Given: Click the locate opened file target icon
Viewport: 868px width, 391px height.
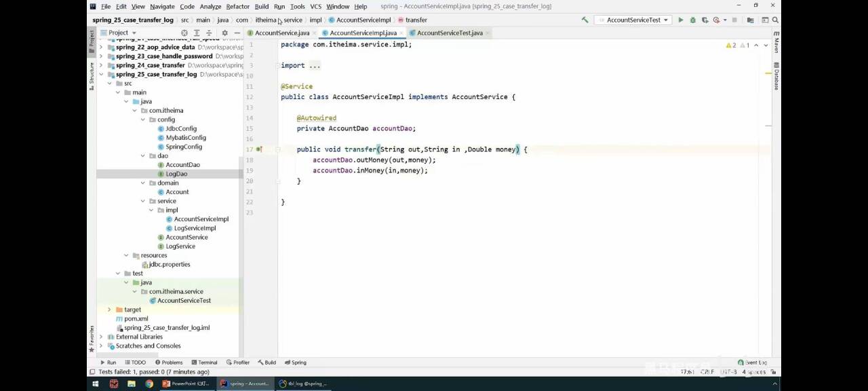Looking at the screenshot, I should coord(184,33).
